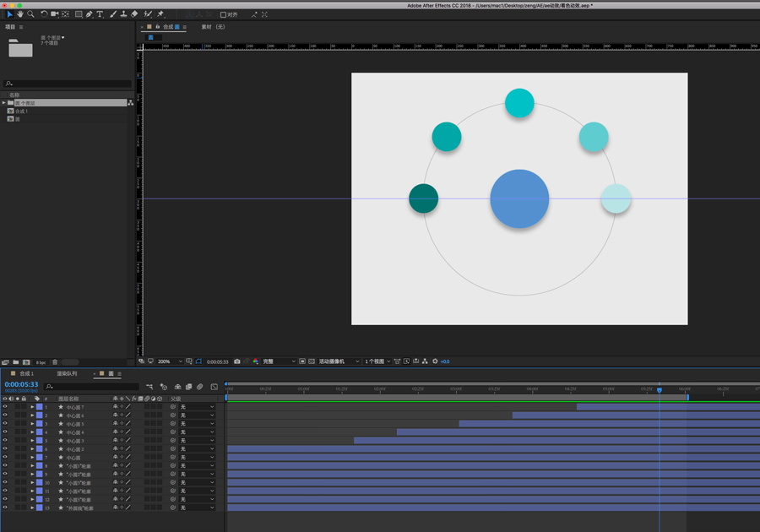Open the 200% magnification dropdown
This screenshot has height=532, width=760.
(170, 361)
